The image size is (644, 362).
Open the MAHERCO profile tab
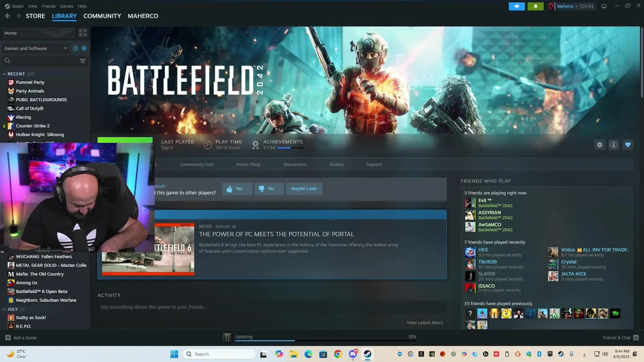click(143, 16)
